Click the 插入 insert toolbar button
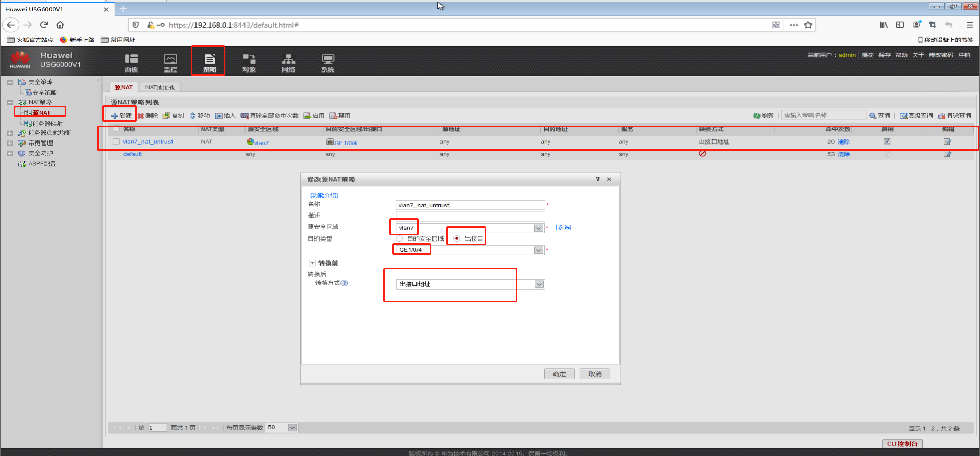 tap(225, 116)
